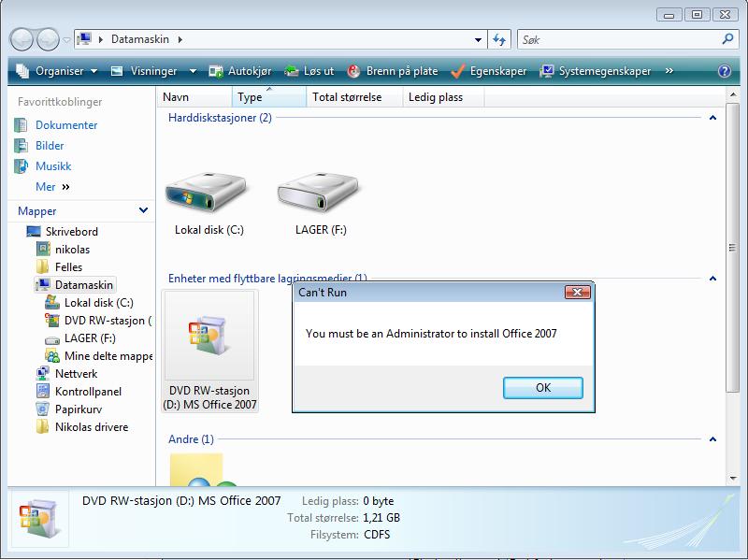748x560 pixels.
Task: Select Papirkurv in the folder tree
Action: (x=79, y=409)
